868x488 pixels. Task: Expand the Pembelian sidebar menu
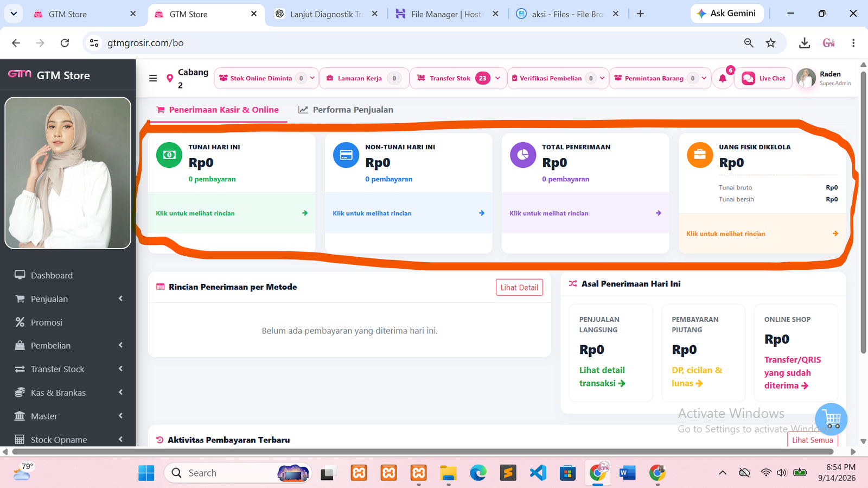coord(68,345)
